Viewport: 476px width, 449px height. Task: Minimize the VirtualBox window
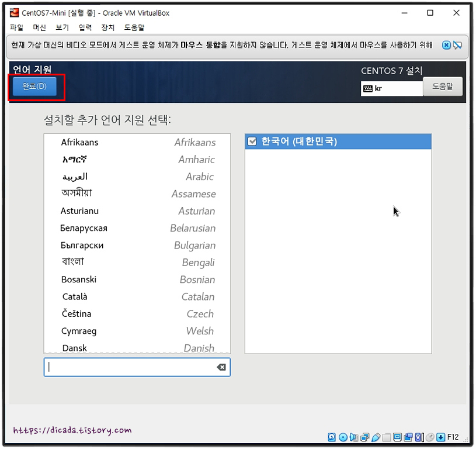point(404,13)
